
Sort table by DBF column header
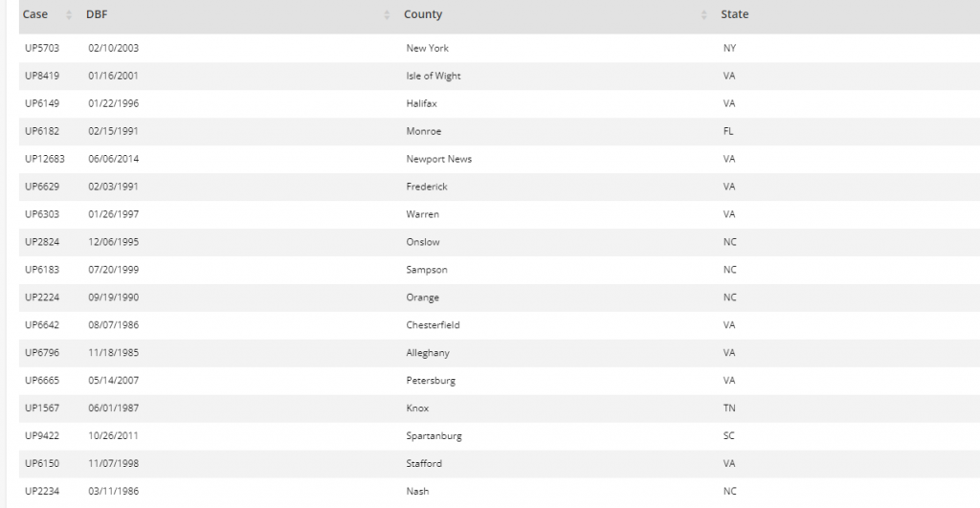(96, 15)
